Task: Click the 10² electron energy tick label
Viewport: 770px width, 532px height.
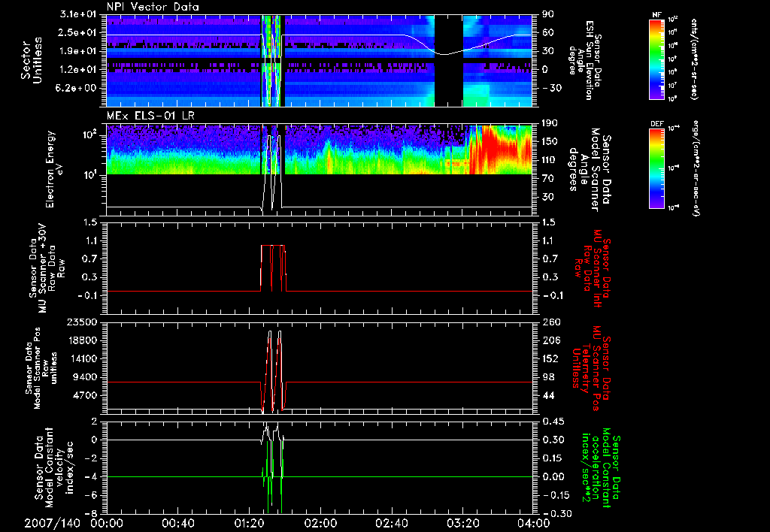Action: coord(89,135)
